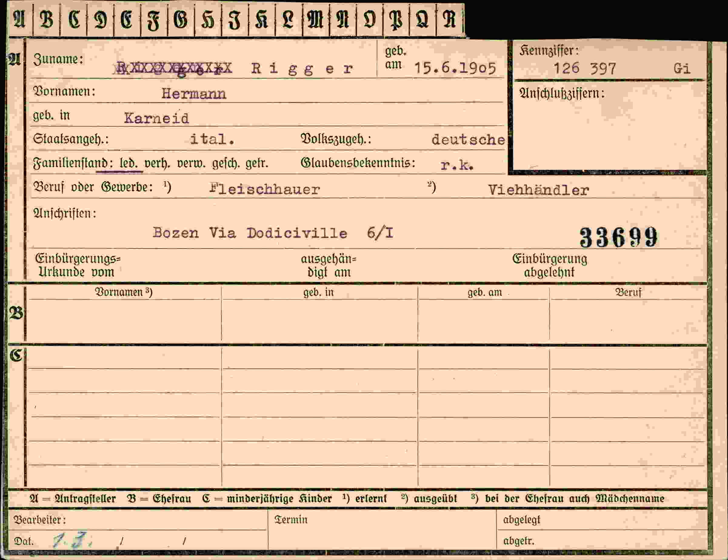Select the index tab letter B
728x560 pixels.
(x=46, y=20)
